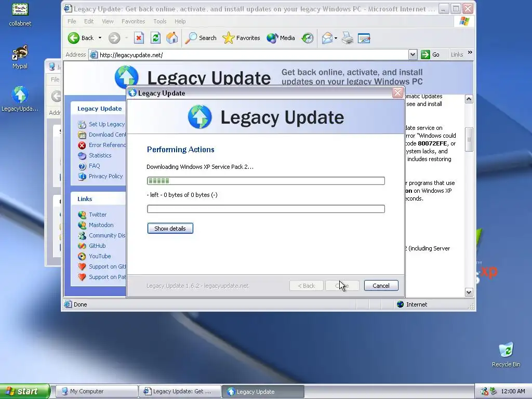The width and height of the screenshot is (532, 399).
Task: Follow the YouTube link text
Action: (x=100, y=256)
